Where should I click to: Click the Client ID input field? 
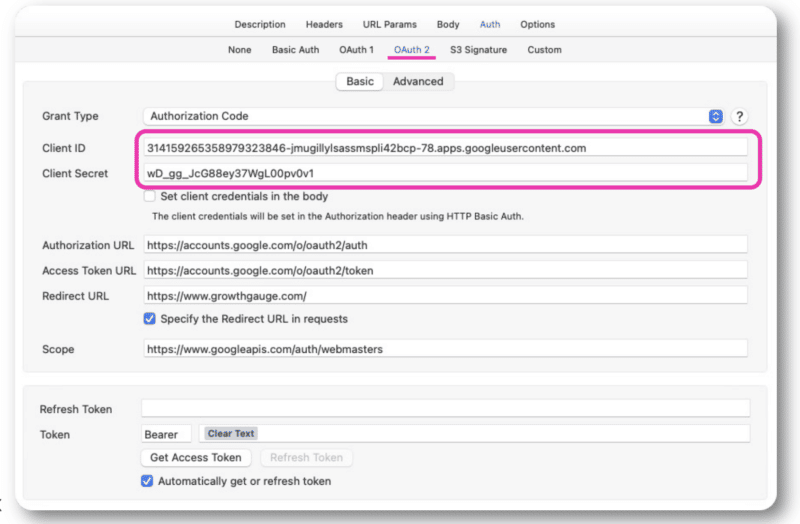pos(445,148)
